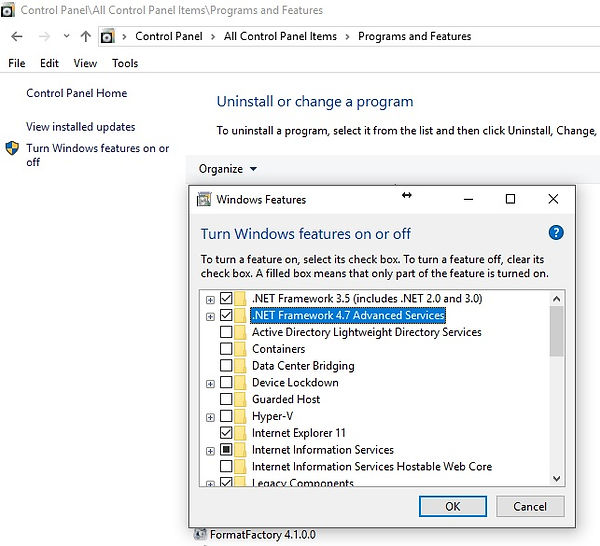Expand the Internet Information Services node
This screenshot has width=600, height=546.
210,451
